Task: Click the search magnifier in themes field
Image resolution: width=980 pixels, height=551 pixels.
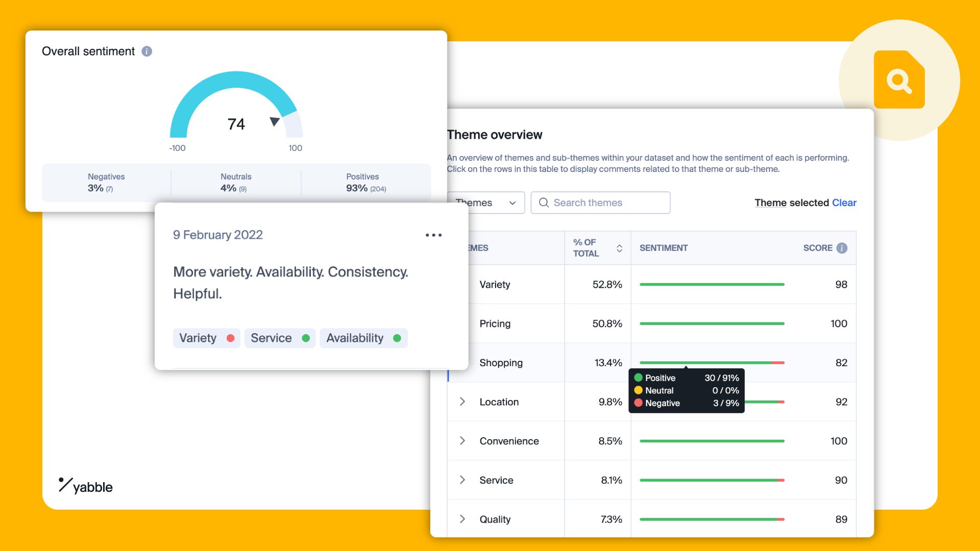Action: tap(544, 203)
